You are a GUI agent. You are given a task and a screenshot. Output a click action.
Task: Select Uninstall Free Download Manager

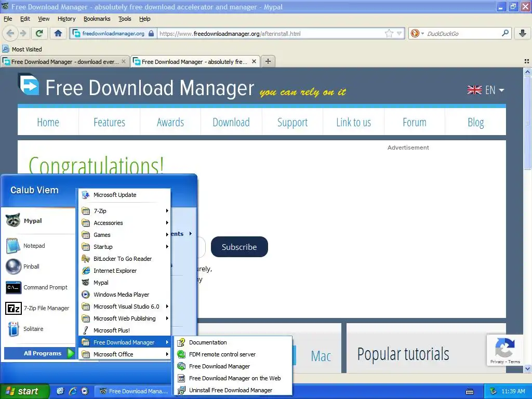[x=233, y=390]
